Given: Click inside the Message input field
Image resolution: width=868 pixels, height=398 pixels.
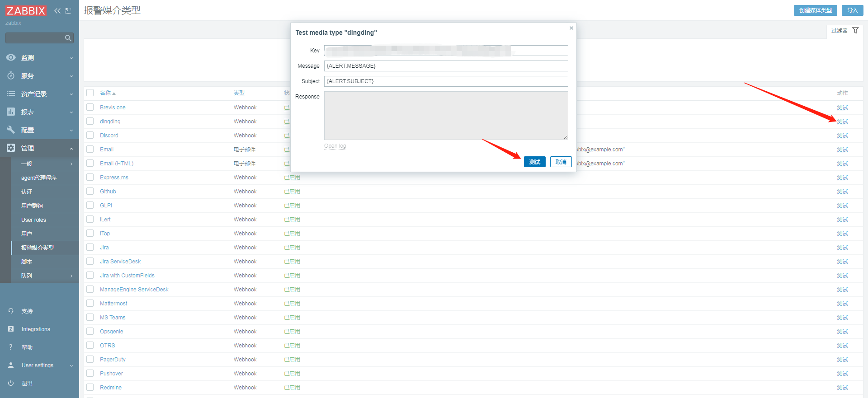Looking at the screenshot, I should [446, 66].
